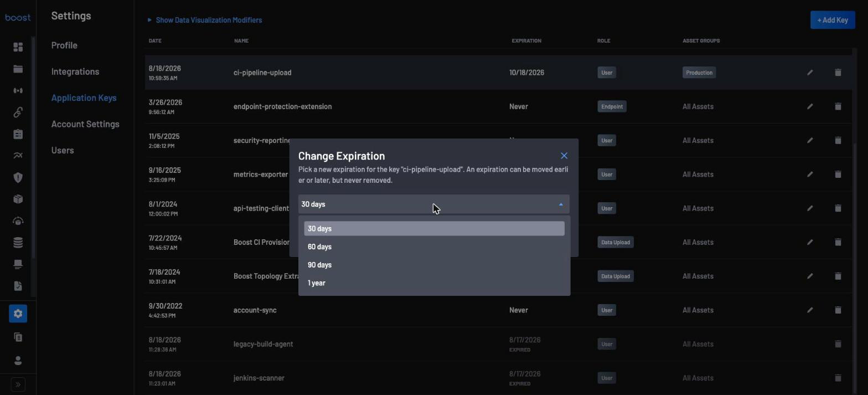The width and height of the screenshot is (868, 395).
Task: Edit the api-testing-client key
Action: tap(810, 208)
